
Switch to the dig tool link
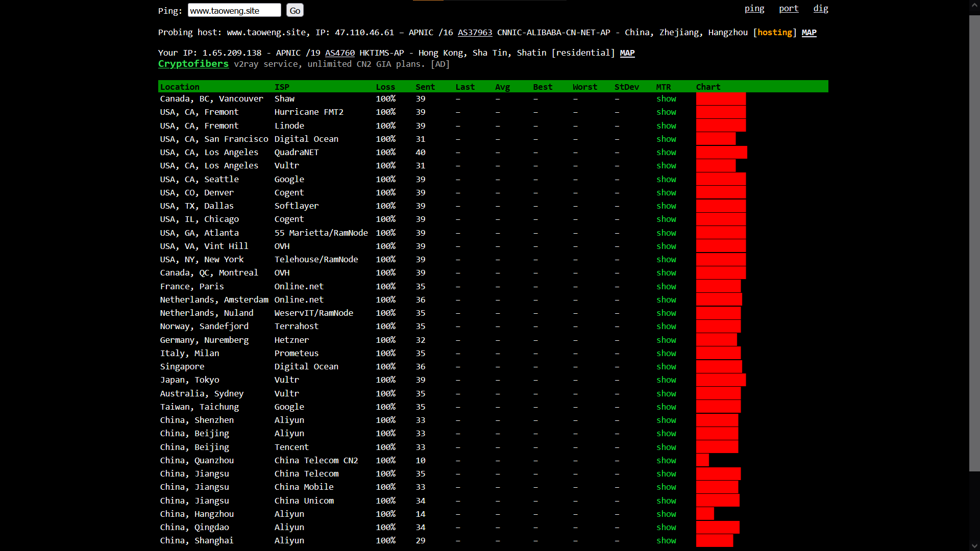820,9
